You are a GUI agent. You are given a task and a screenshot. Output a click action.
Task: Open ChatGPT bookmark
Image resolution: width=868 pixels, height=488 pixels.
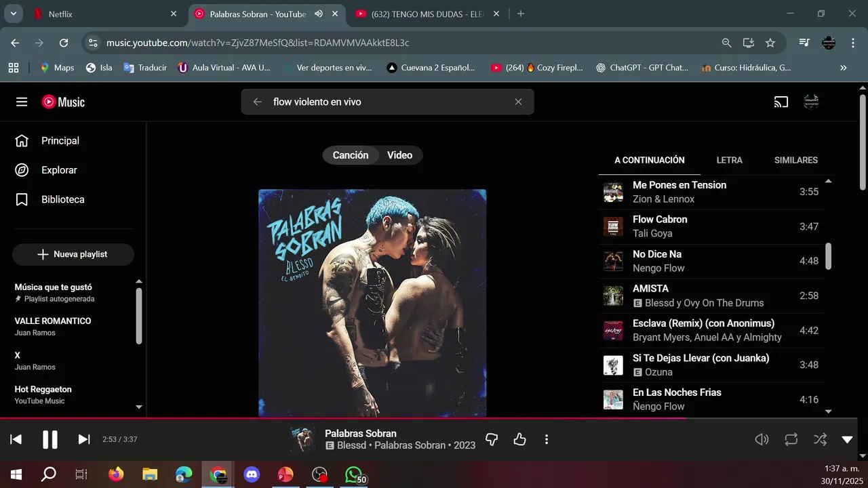coord(642,68)
